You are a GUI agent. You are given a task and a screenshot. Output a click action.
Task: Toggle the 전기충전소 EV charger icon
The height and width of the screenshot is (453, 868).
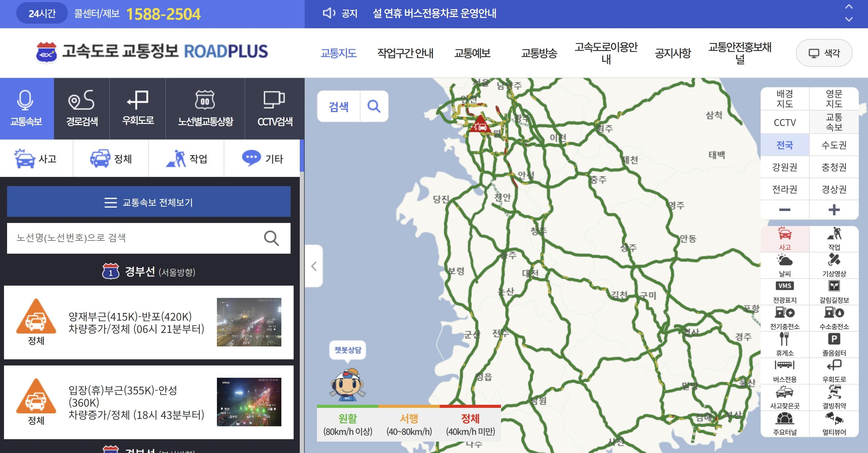click(785, 318)
